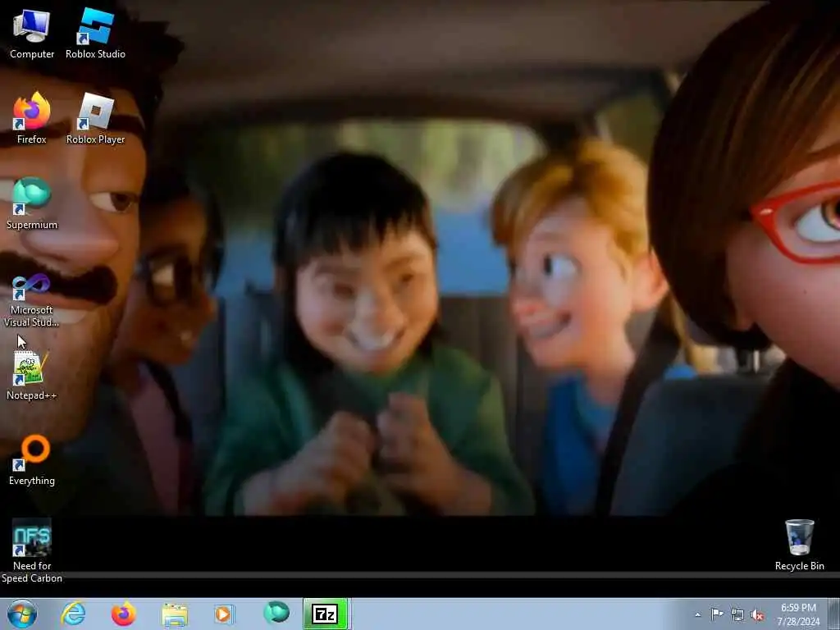Select the Notepad++ desktop shortcut
The width and height of the screenshot is (840, 630).
pyautogui.click(x=32, y=375)
